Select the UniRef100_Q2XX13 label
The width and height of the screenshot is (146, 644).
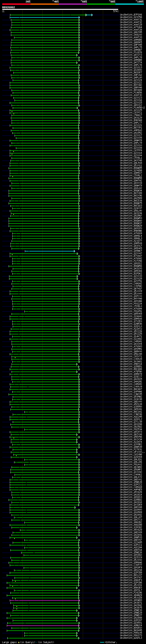131,67
